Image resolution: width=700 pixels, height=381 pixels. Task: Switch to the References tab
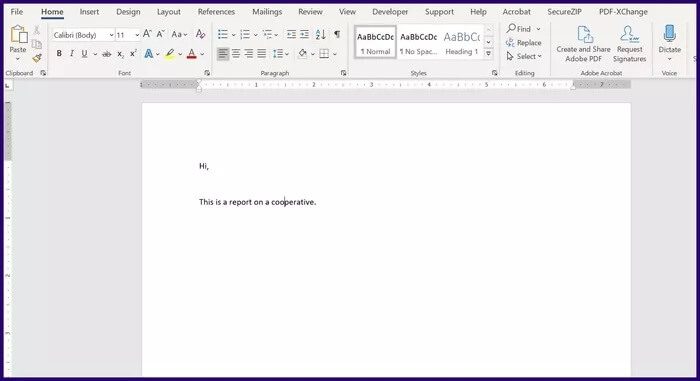pyautogui.click(x=216, y=12)
